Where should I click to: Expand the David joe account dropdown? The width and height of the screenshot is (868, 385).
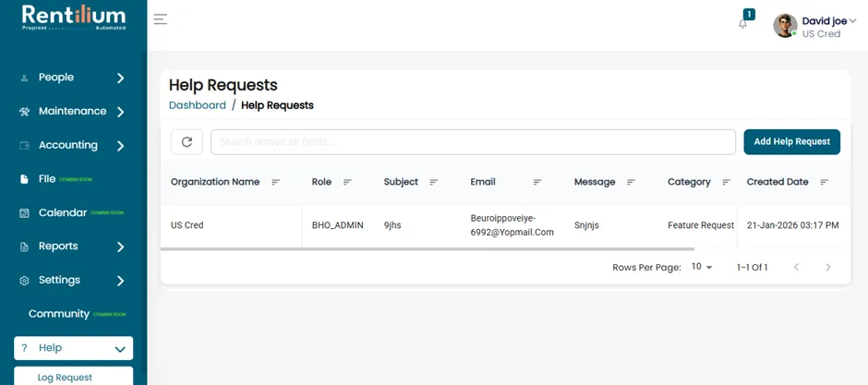point(852,21)
